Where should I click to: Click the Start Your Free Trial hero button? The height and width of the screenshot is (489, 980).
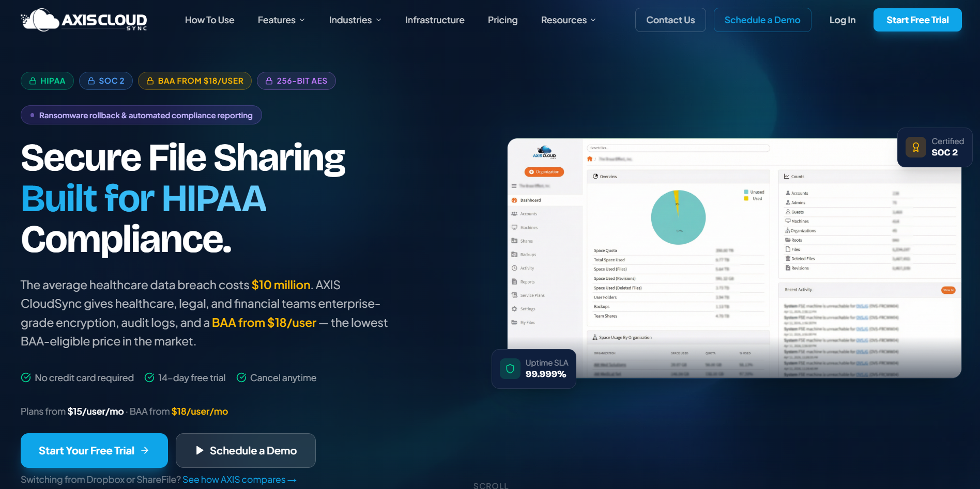(x=94, y=451)
